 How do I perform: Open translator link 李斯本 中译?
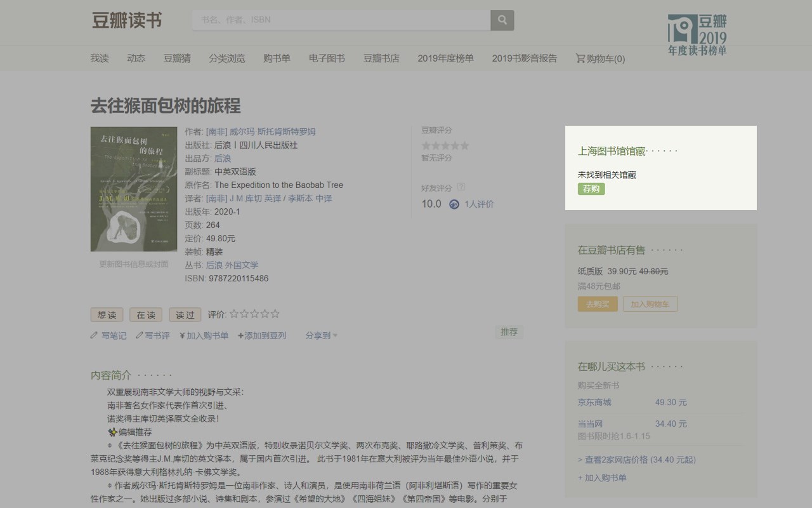[x=310, y=198]
